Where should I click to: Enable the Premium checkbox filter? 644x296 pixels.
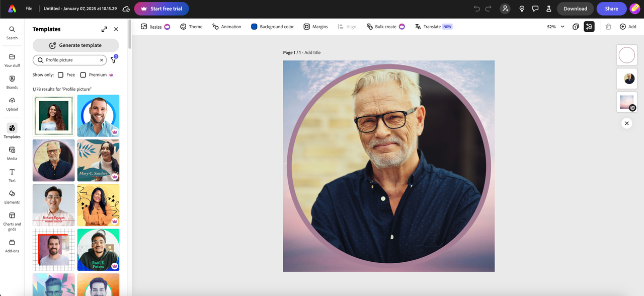point(83,75)
